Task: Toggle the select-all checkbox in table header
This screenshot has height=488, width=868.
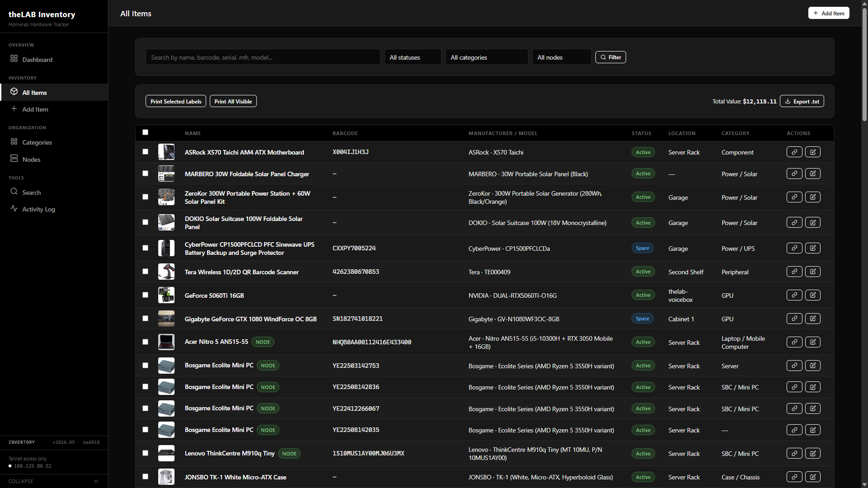Action: (145, 132)
